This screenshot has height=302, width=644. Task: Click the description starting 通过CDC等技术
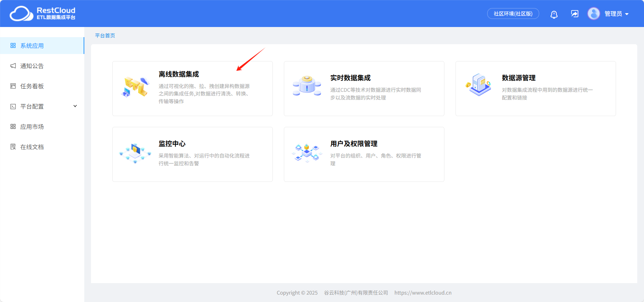point(376,94)
